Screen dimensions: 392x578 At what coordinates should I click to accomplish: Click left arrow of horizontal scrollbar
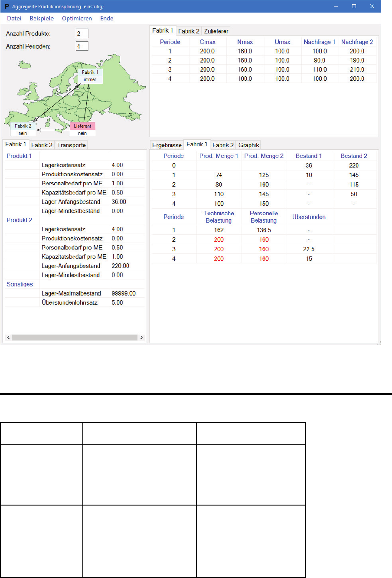(8, 337)
